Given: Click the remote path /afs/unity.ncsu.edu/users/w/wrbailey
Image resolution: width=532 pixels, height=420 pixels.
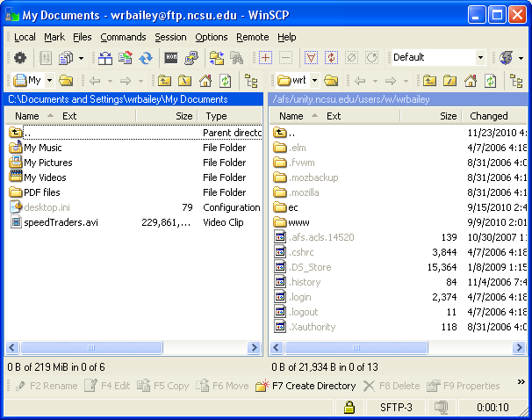Looking at the screenshot, I should (351, 99).
